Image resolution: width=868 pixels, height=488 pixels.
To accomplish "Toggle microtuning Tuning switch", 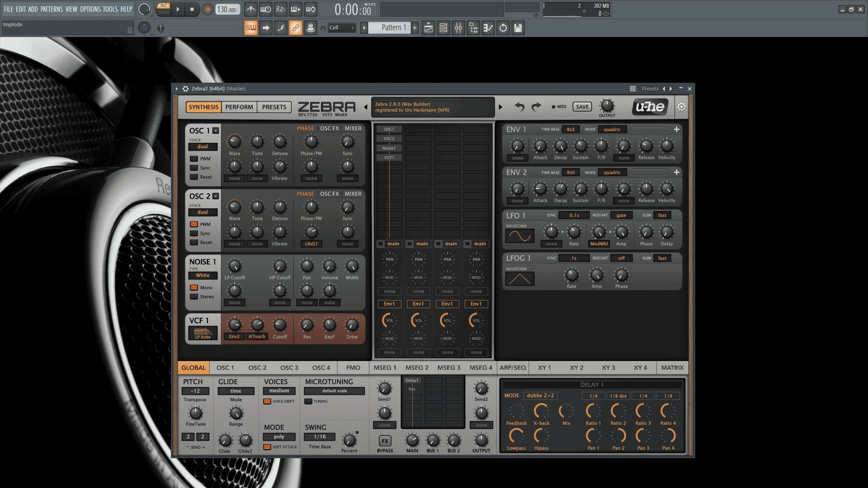I will point(308,401).
